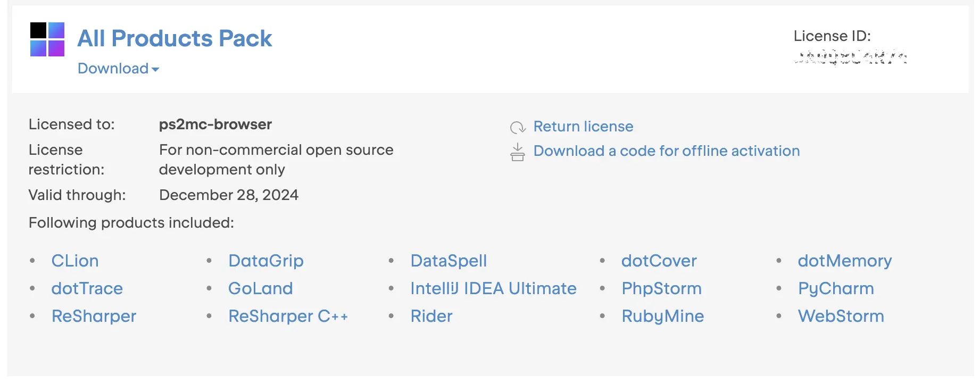Viewport: 980px width, 383px height.
Task: Open the PhpStorm product page
Action: click(661, 288)
